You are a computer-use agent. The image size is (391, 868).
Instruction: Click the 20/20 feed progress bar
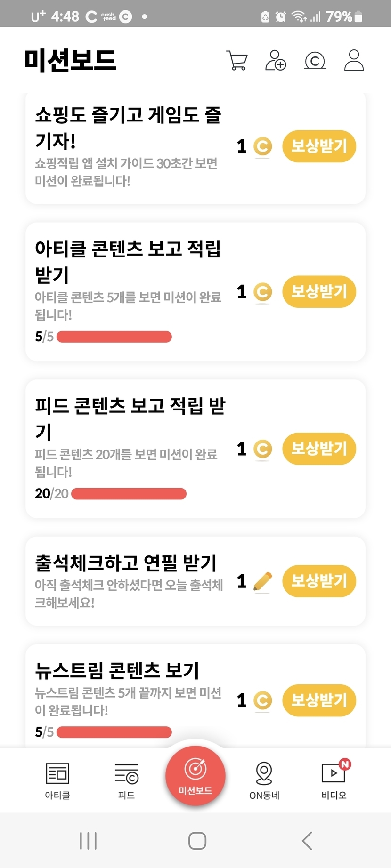[x=129, y=494]
